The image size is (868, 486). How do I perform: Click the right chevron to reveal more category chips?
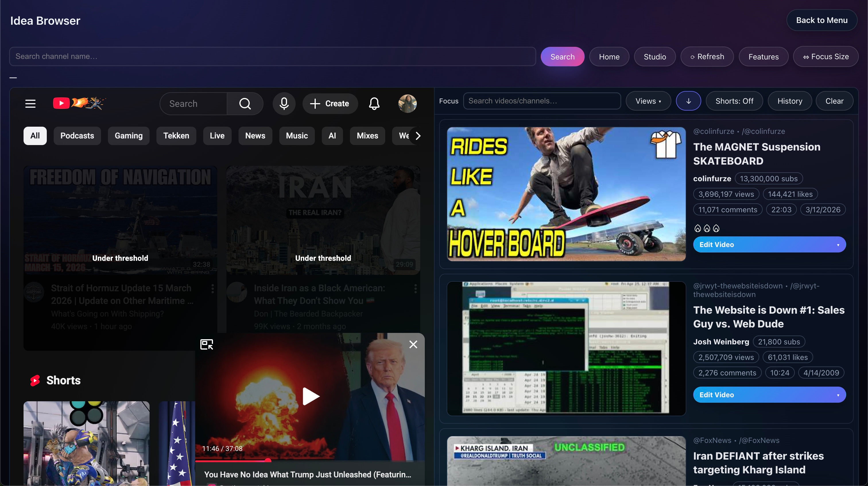tap(418, 136)
